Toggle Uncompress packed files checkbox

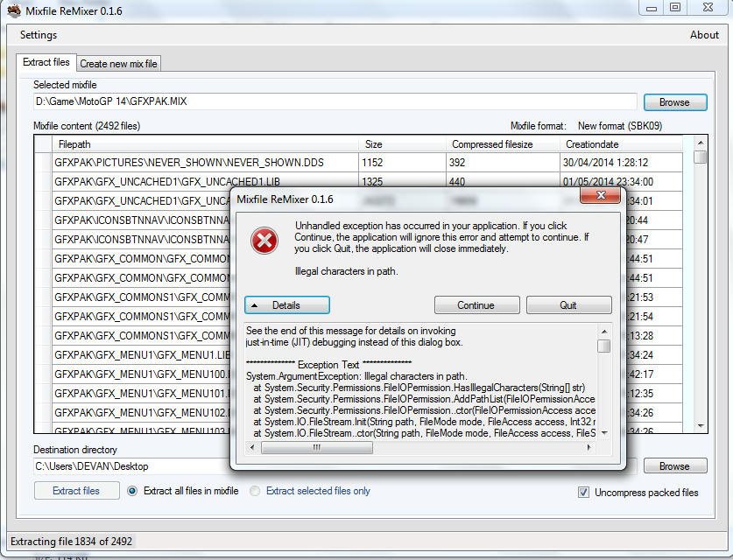(583, 493)
